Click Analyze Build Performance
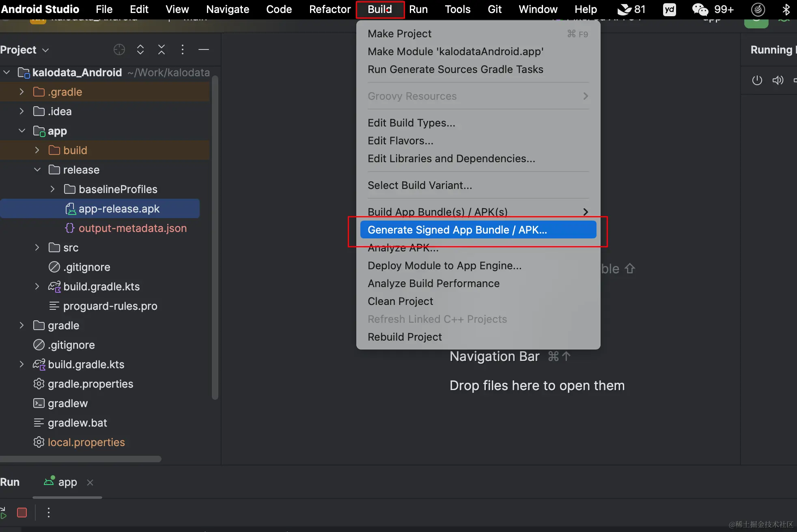The width and height of the screenshot is (797, 532). click(478, 283)
